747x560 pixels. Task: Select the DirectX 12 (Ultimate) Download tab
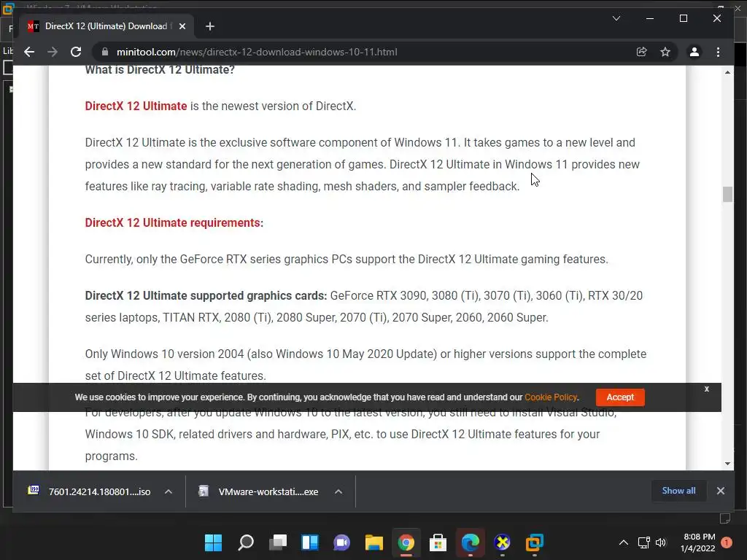click(106, 26)
